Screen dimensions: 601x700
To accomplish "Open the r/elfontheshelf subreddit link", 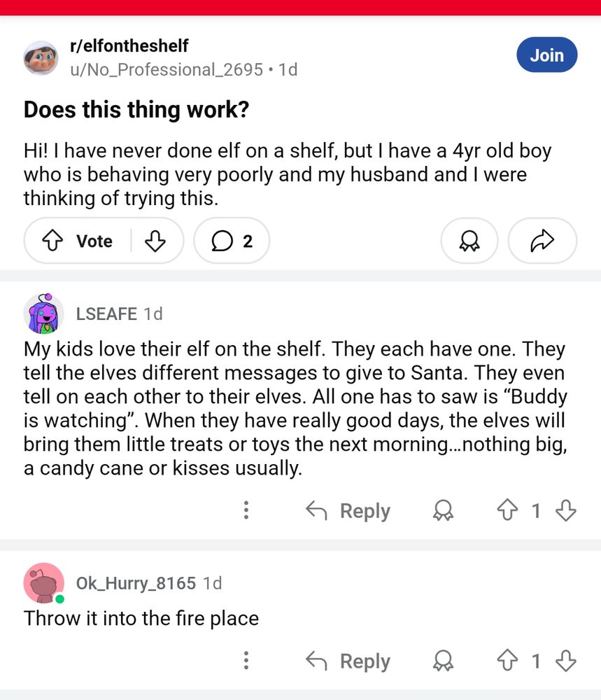I will click(x=129, y=46).
